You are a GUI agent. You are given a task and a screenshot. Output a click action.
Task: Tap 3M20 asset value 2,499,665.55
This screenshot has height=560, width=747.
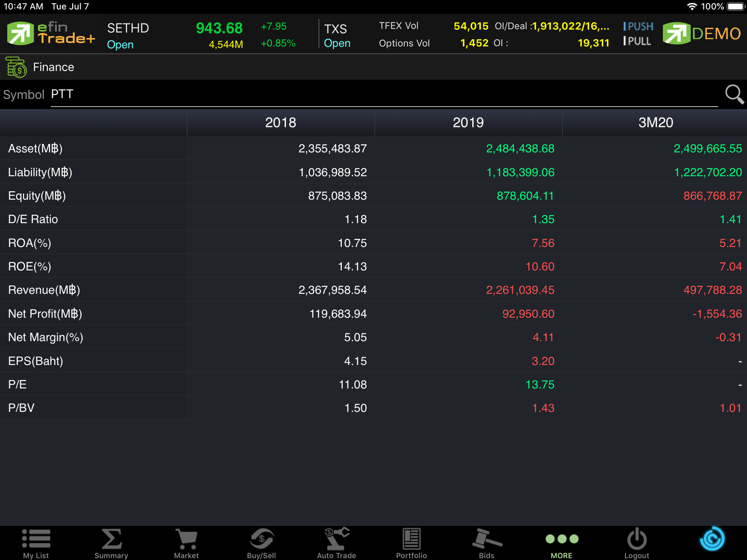(708, 148)
